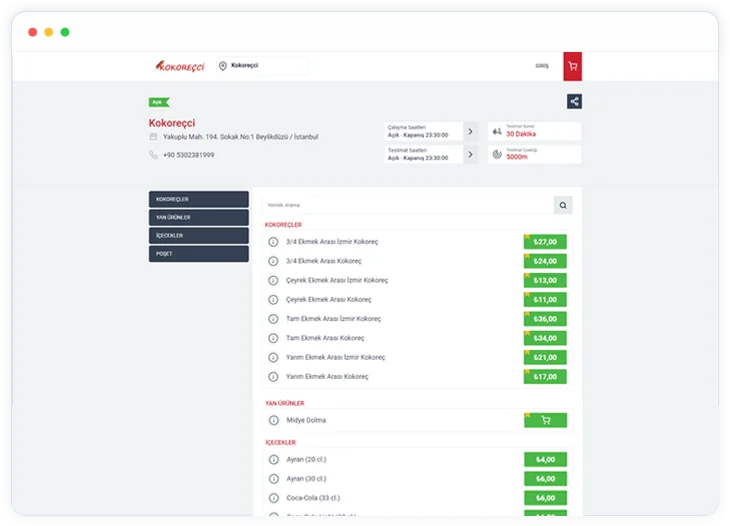Open the POŞET category
This screenshot has width=730, height=526.
click(x=198, y=254)
